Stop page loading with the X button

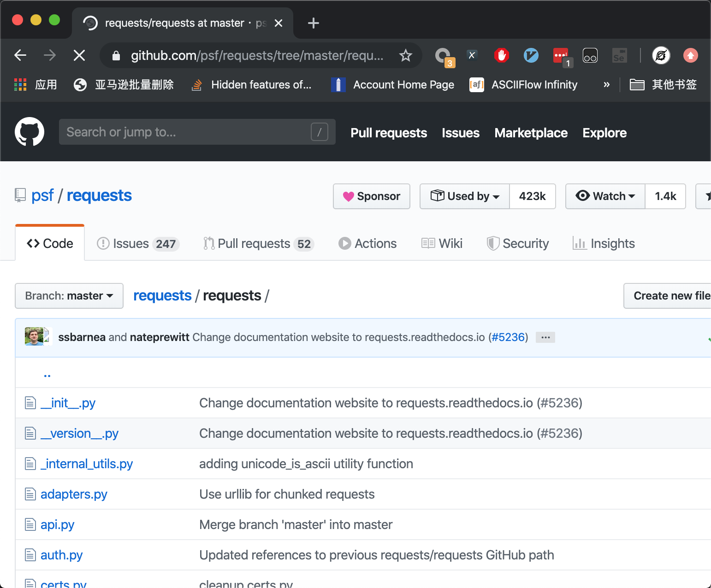(x=79, y=55)
